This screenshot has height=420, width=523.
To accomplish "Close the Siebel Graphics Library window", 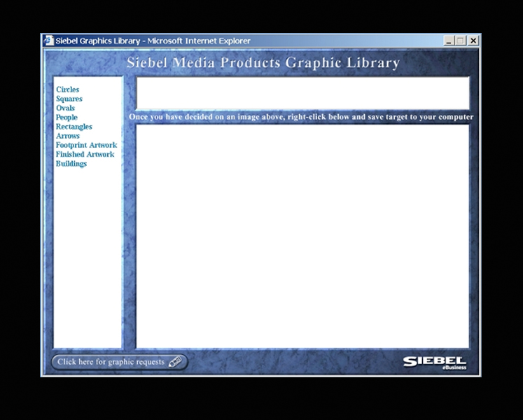I will point(473,41).
